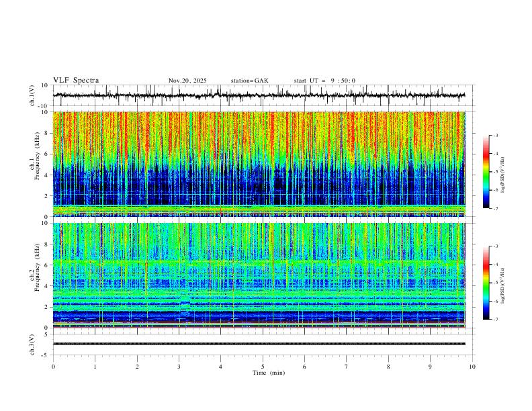Click the Time (min) axis label
532x411 pixels.
[x=269, y=373]
